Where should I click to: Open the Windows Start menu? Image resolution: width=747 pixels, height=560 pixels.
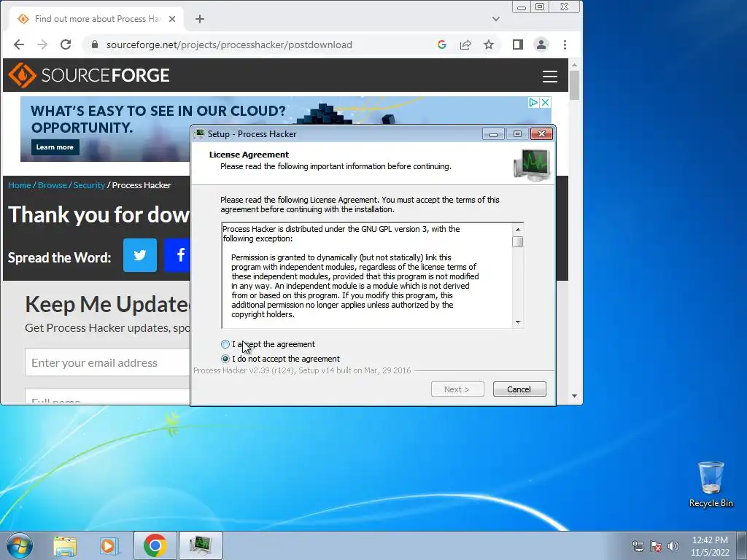(20, 545)
